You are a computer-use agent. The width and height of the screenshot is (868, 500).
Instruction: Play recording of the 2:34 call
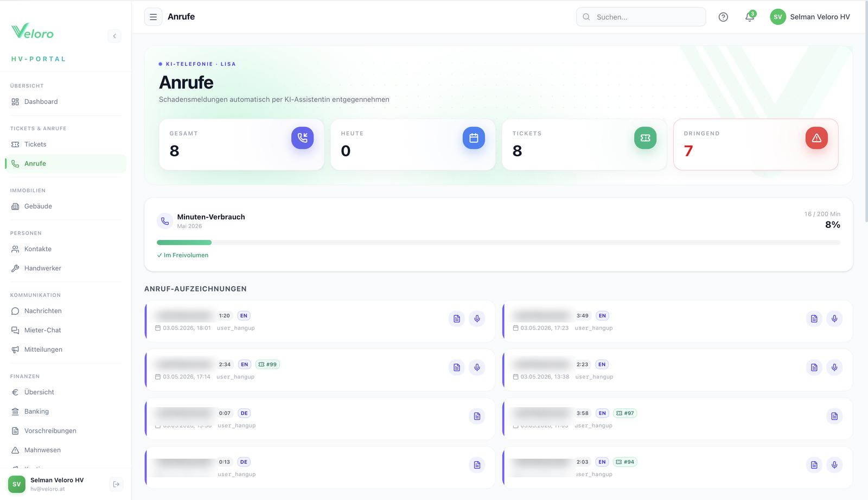(x=477, y=368)
